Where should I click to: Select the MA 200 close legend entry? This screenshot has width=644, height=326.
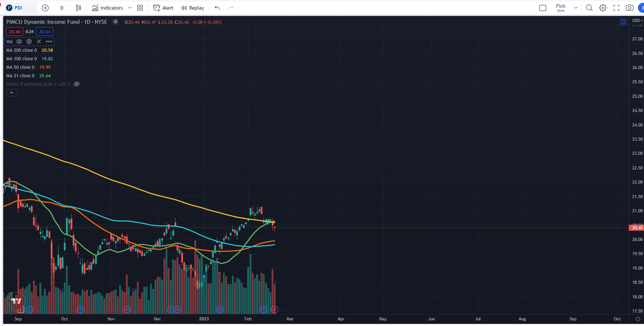point(21,50)
